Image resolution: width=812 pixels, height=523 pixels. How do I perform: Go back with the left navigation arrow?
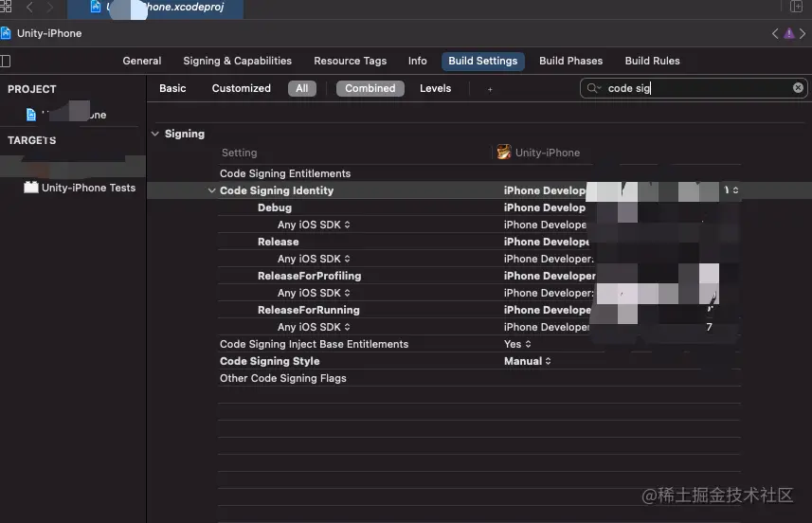(x=29, y=8)
